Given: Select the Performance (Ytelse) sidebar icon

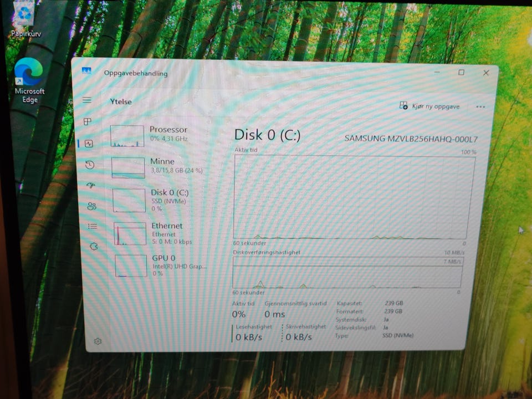Looking at the screenshot, I should coord(89,144).
